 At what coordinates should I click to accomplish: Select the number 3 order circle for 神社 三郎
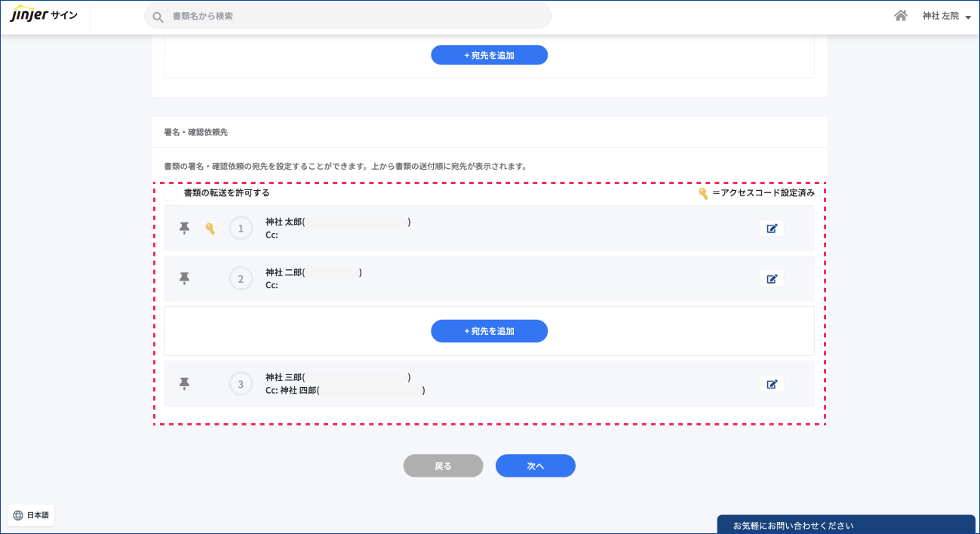(x=241, y=384)
